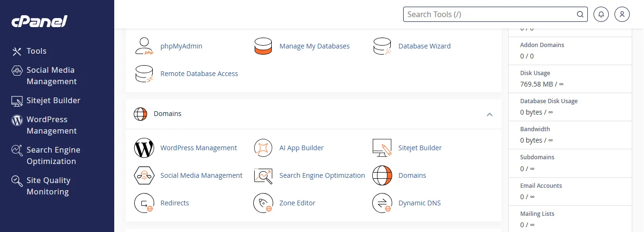Viewport: 644px width, 232px height.
Task: Open notifications bell icon
Action: (x=601, y=14)
